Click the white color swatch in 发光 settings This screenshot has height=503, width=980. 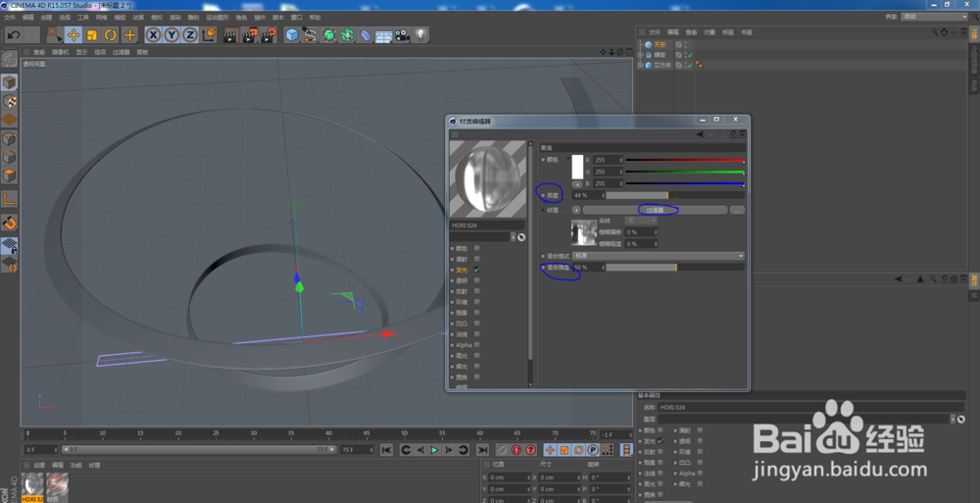[x=577, y=167]
